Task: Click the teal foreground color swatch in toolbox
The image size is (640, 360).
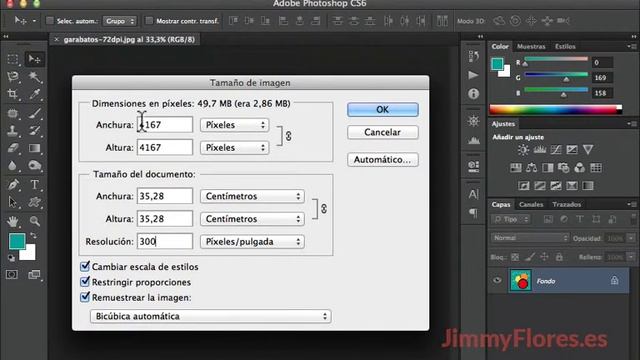Action: (x=17, y=241)
